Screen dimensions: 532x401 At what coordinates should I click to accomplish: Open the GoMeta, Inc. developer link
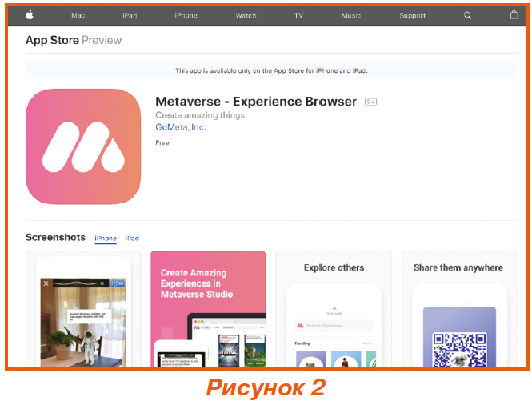pos(181,127)
